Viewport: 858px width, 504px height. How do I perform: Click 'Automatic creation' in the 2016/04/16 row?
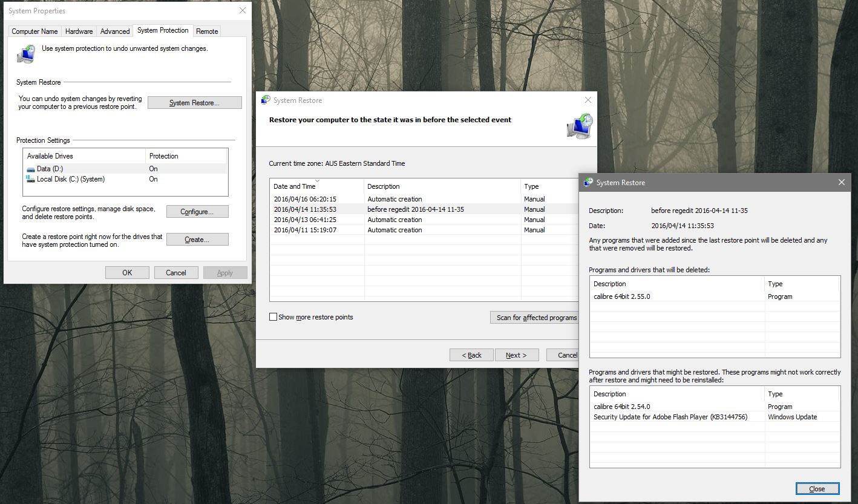click(x=395, y=199)
